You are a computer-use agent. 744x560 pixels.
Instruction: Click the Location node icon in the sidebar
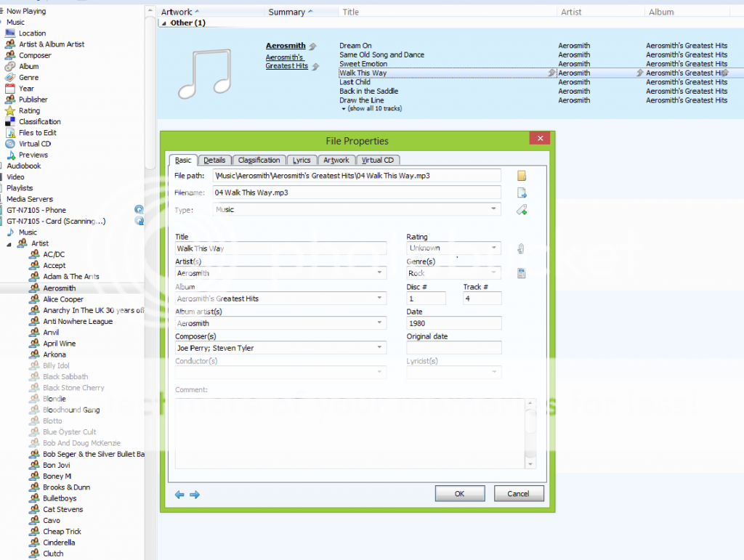click(10, 33)
